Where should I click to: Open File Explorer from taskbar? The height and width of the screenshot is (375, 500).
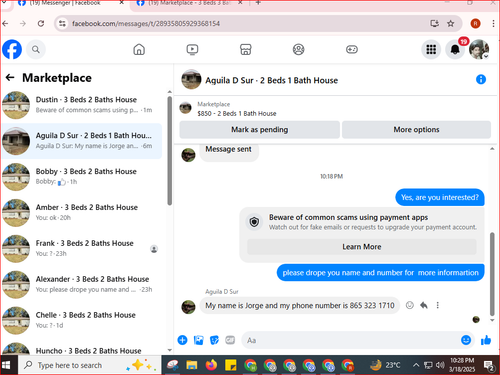pos(192,365)
